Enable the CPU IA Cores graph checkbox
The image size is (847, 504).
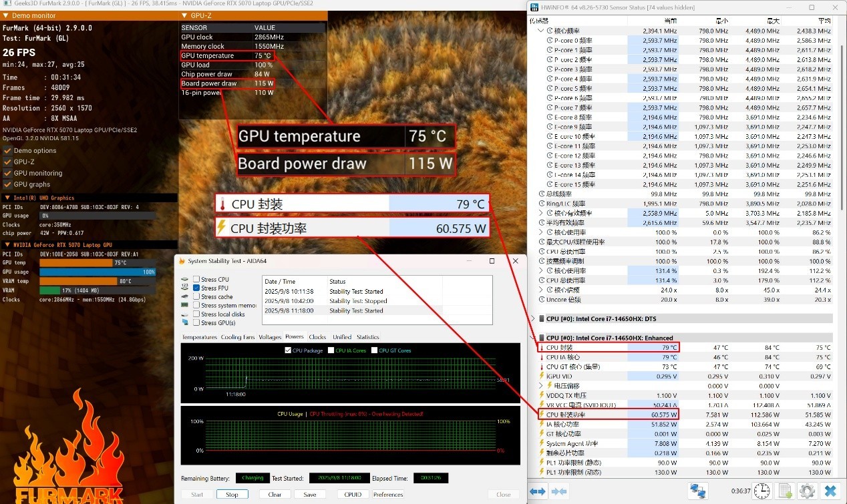click(331, 350)
